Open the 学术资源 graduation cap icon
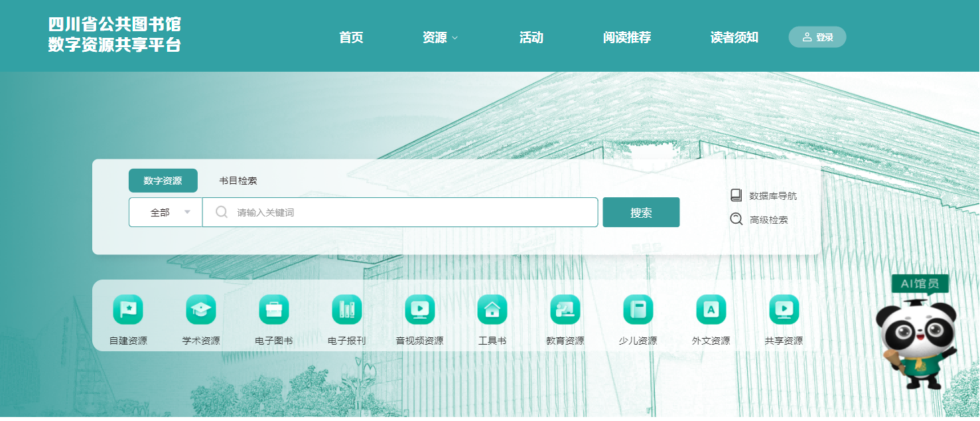The width and height of the screenshot is (980, 421). click(x=201, y=309)
